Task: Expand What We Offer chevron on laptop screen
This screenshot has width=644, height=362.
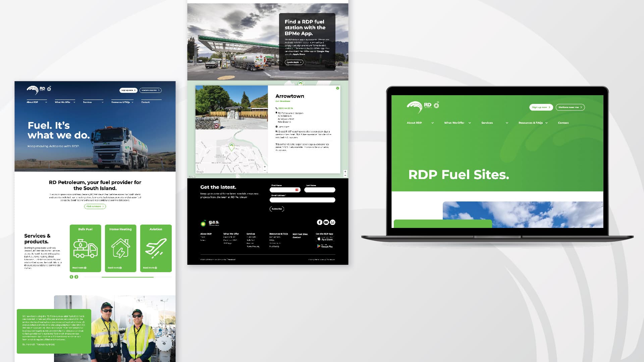Action: tap(470, 123)
